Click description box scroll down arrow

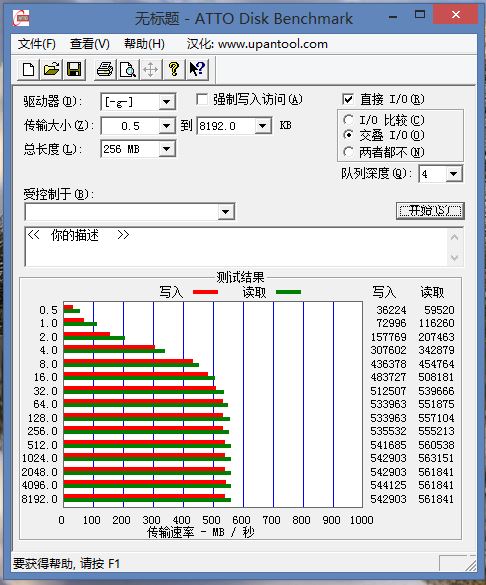[454, 257]
